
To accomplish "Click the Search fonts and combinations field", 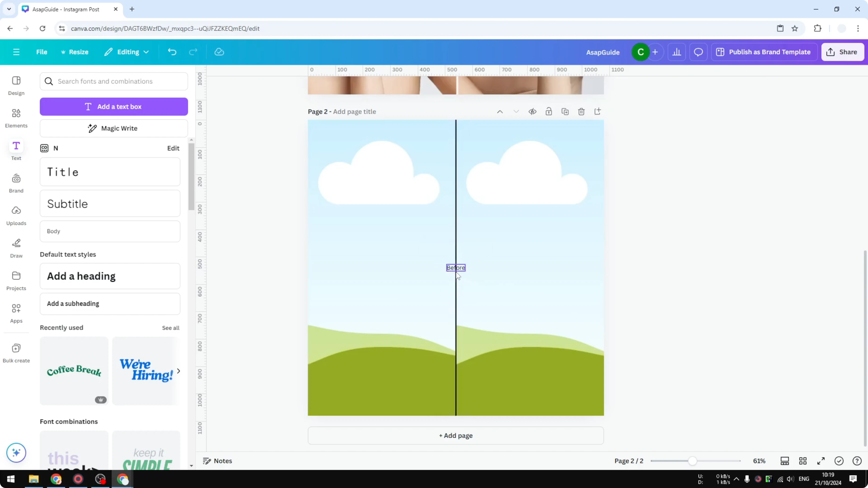I will click(x=114, y=81).
